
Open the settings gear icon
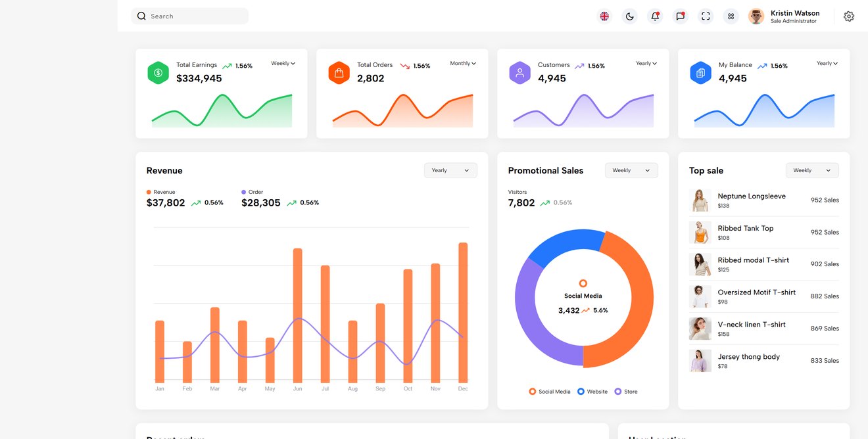[849, 16]
